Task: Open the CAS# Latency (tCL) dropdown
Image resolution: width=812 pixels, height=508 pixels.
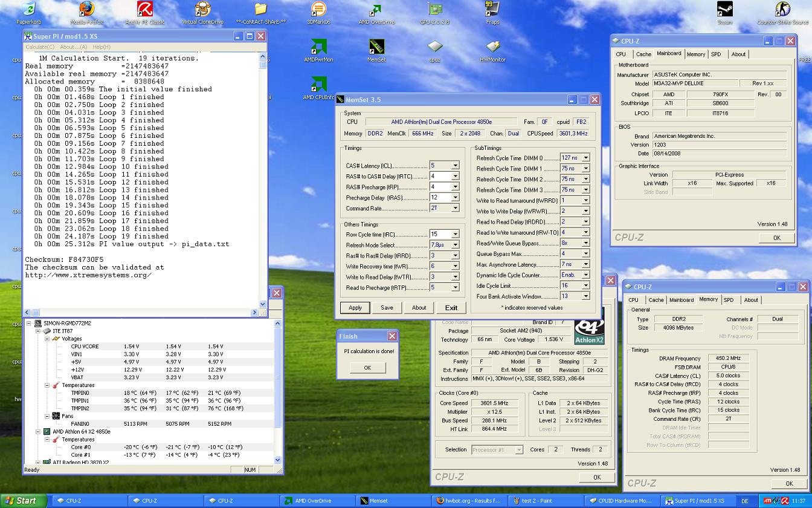Action: [x=455, y=165]
